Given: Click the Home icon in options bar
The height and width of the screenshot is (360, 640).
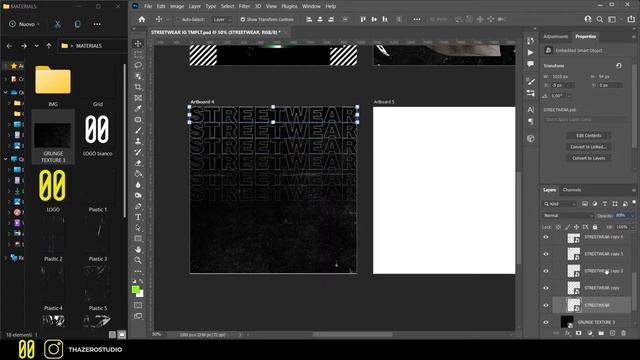Looking at the screenshot, I should click(x=142, y=19).
